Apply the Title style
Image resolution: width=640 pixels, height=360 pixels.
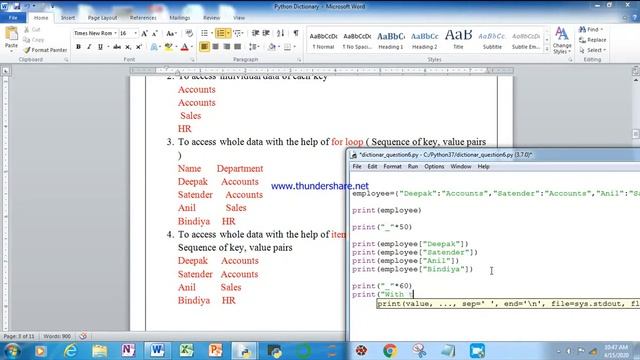click(x=458, y=40)
